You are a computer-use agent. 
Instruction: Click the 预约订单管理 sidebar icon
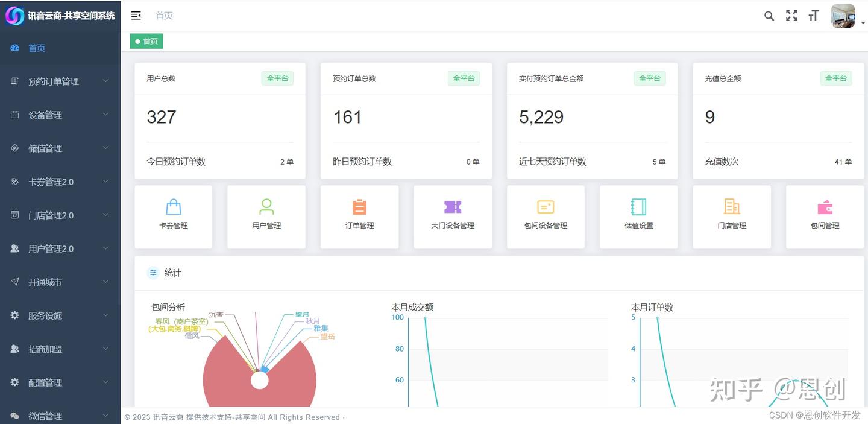[x=15, y=81]
